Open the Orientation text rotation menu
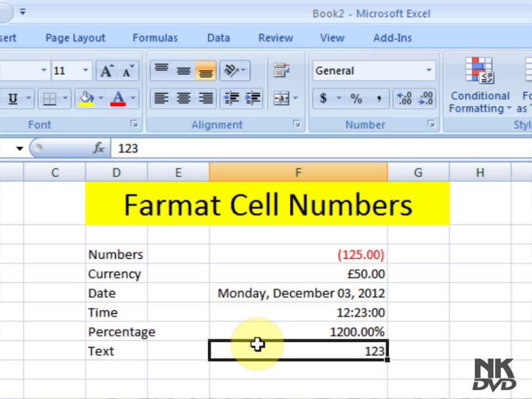The width and height of the screenshot is (532, 399). (235, 70)
